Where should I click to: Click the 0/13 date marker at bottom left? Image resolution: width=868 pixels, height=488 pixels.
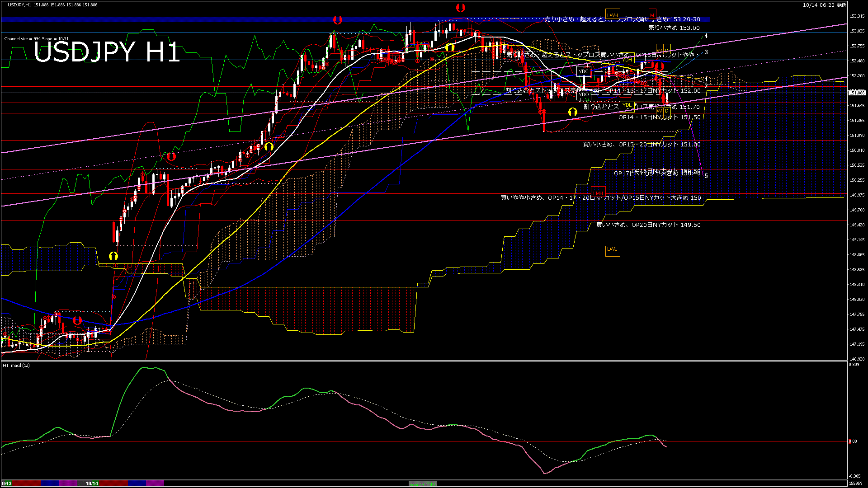[7, 483]
